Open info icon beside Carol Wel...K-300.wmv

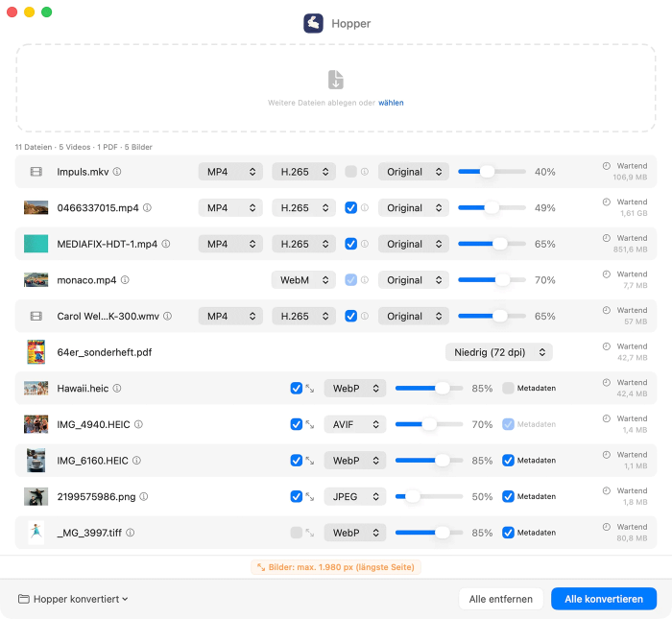point(168,316)
